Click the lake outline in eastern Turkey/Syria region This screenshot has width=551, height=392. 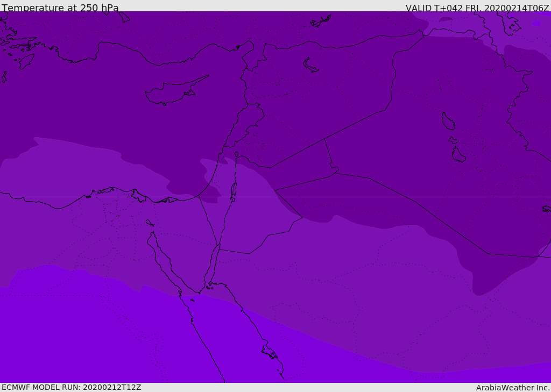[310, 66]
